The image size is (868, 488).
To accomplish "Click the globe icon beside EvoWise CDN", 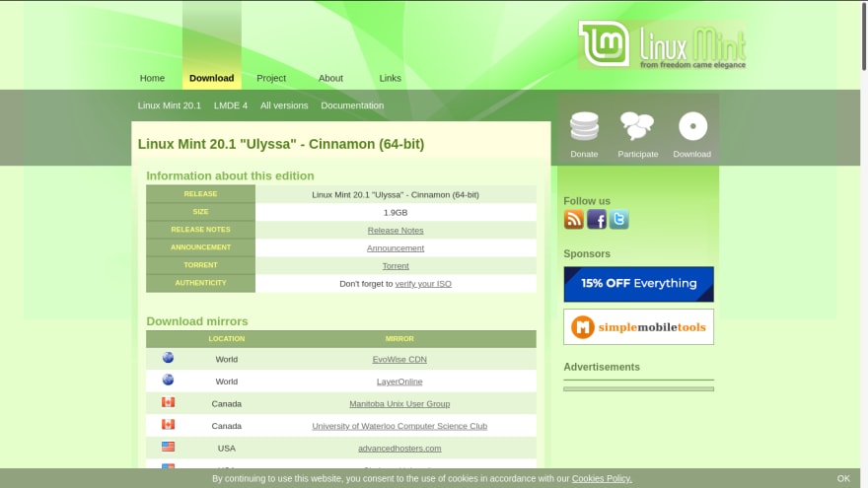I will (x=168, y=358).
